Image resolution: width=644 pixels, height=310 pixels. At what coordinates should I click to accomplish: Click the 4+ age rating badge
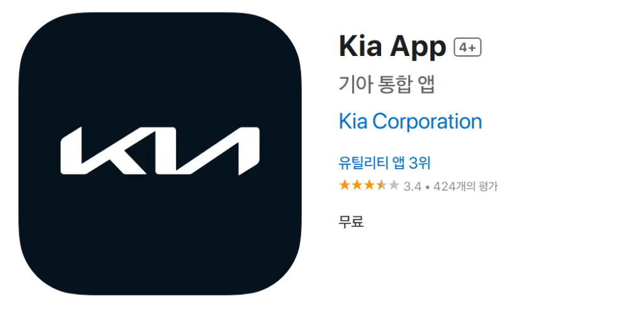467,48
